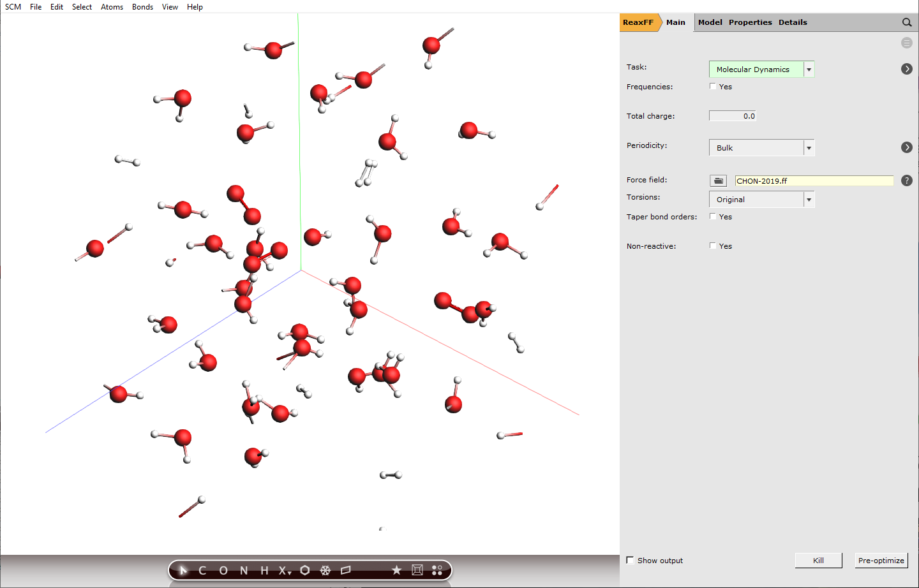Enable the Show output checkbox

[630, 560]
